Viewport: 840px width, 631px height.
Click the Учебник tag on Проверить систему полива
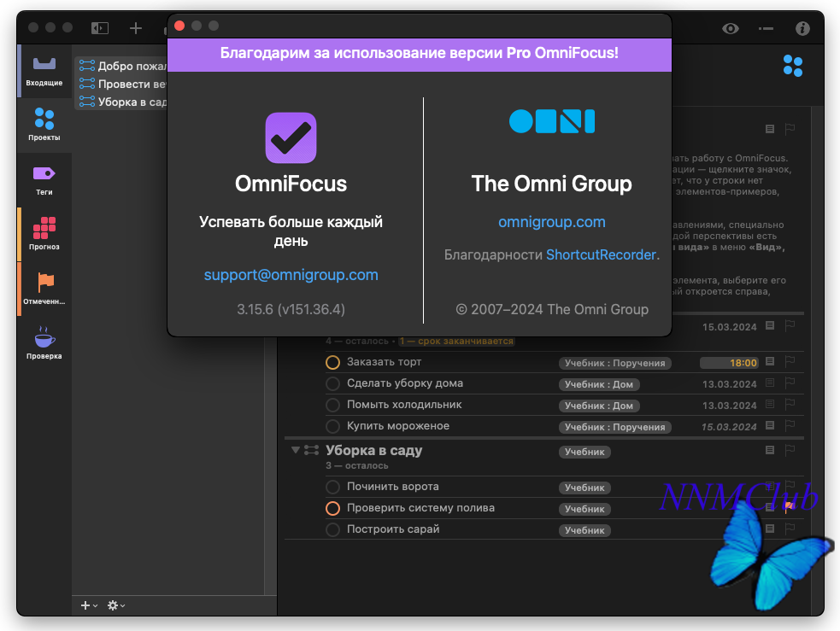click(x=584, y=509)
